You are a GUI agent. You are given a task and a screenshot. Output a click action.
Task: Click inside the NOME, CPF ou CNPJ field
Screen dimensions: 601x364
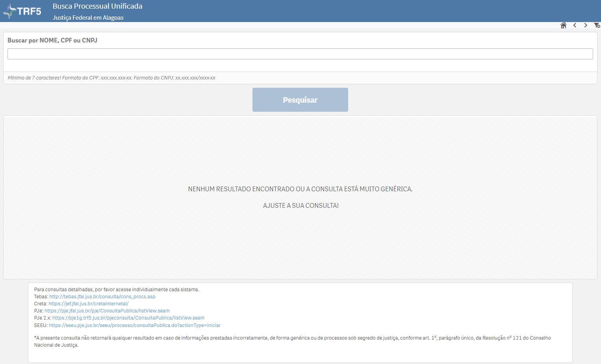coord(300,54)
